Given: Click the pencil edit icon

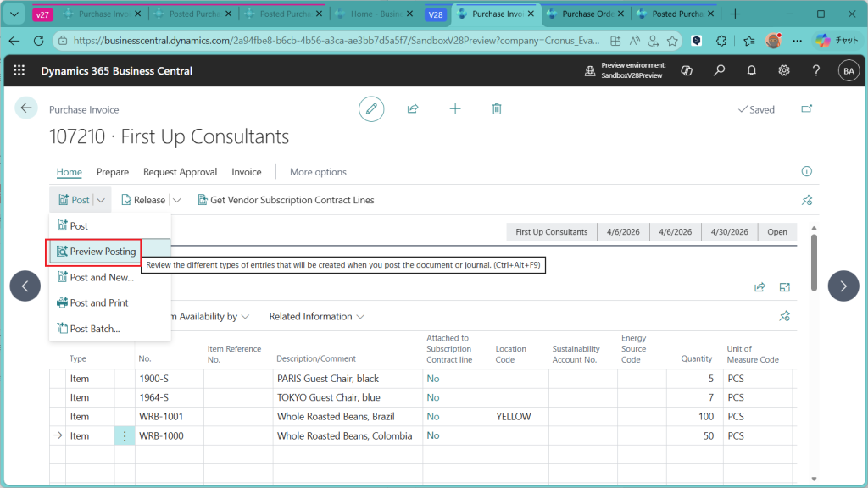Looking at the screenshot, I should pos(370,108).
